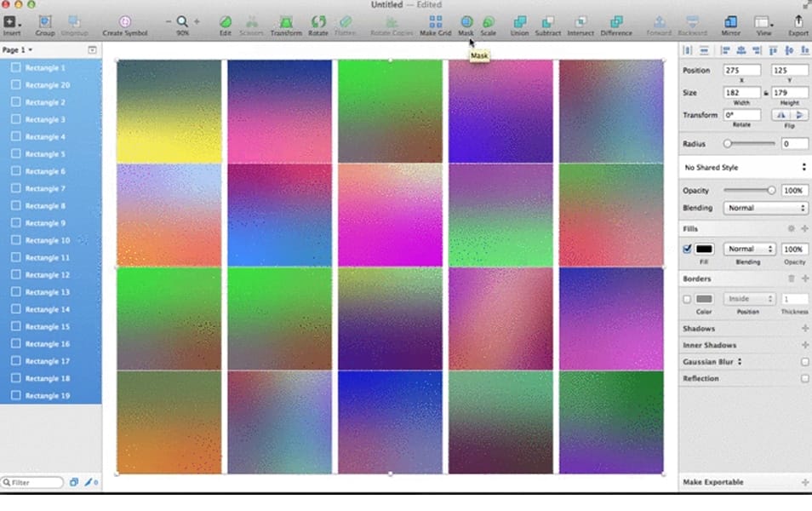Toggle the Fills checkbox in the inspector
Image resolution: width=812 pixels, height=511 pixels.
pyautogui.click(x=686, y=249)
